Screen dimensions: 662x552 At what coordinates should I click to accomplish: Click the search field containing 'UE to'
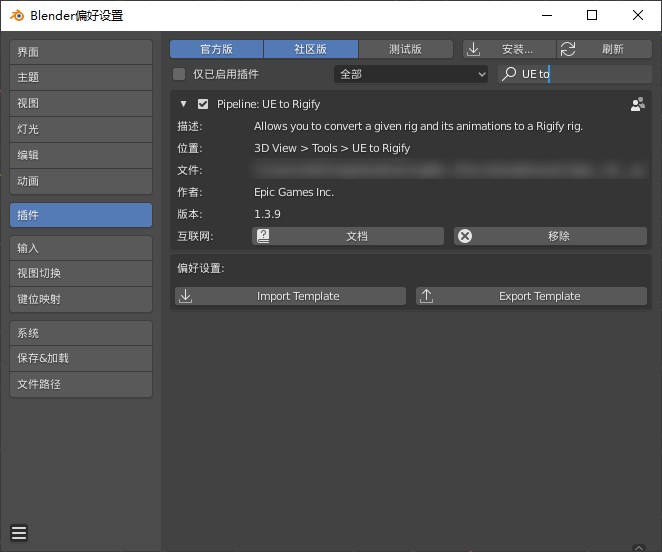pyautogui.click(x=575, y=74)
